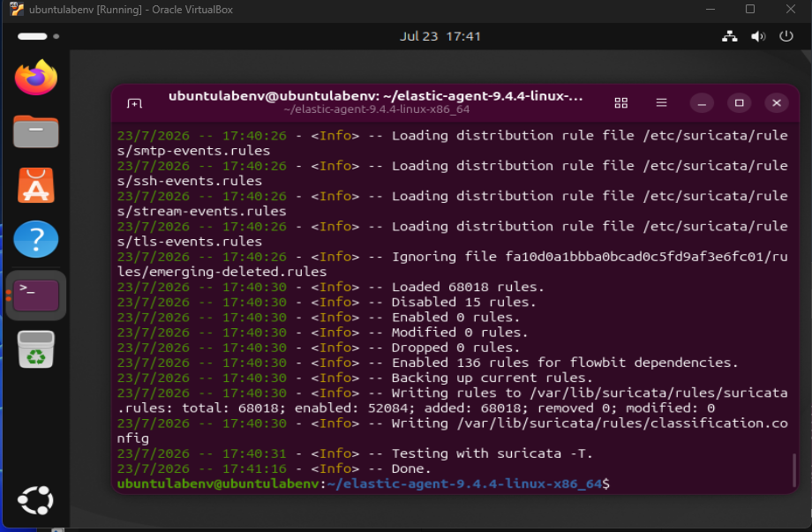Click 'Writing /var/lib/suricata/rules/classification.co' line

pyautogui.click(x=590, y=423)
